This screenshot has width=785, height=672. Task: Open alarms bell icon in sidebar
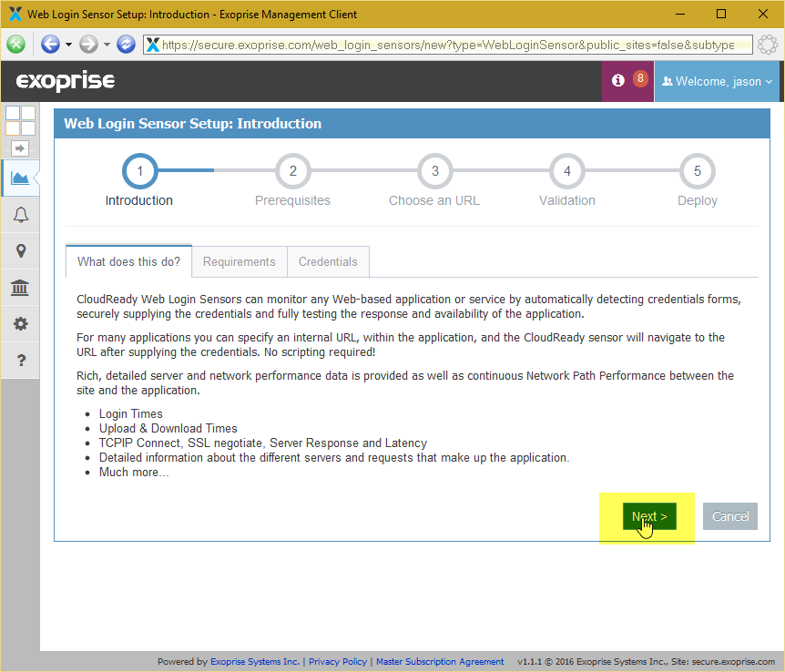tap(21, 215)
